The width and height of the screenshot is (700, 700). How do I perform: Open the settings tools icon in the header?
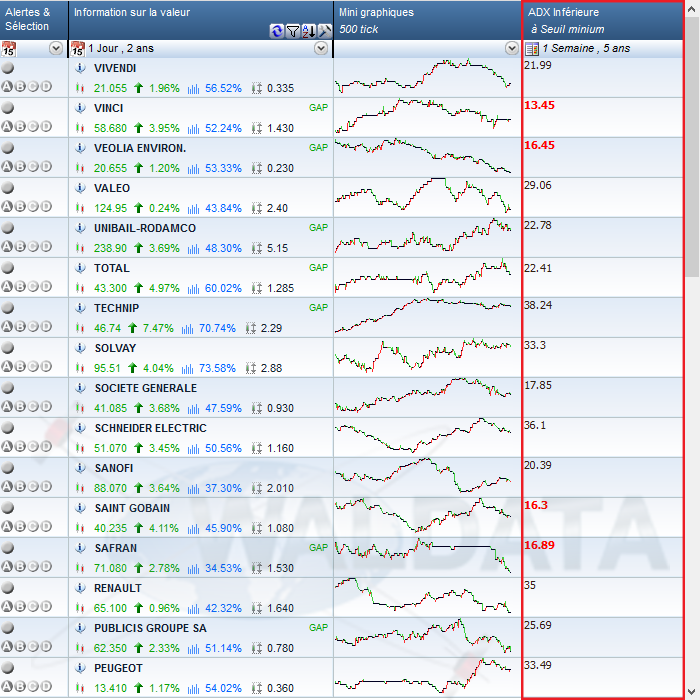click(x=325, y=31)
